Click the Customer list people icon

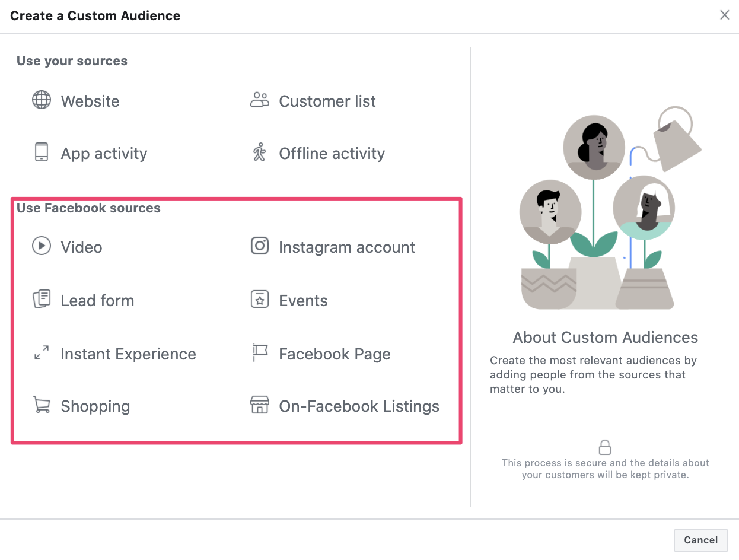[x=259, y=101]
